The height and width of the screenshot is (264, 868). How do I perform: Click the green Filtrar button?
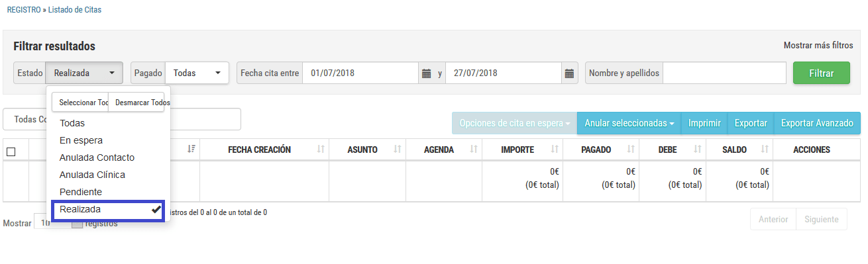[x=822, y=73]
